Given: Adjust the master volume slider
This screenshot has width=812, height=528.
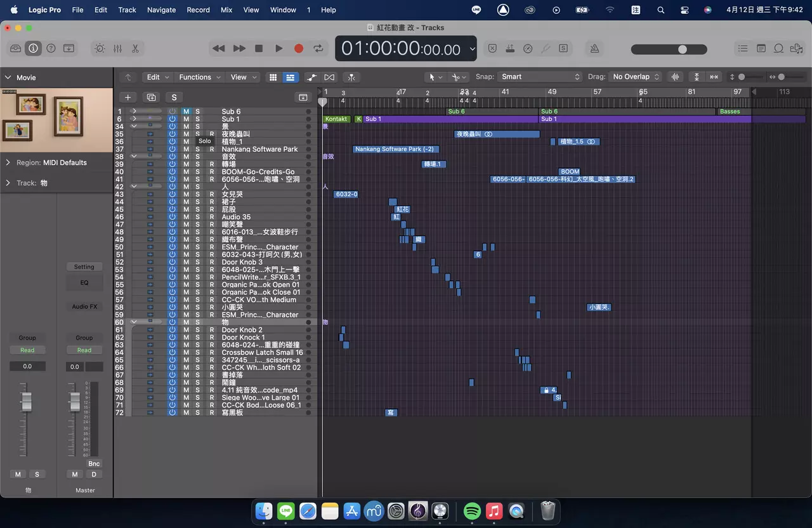Looking at the screenshot, I should [x=682, y=49].
